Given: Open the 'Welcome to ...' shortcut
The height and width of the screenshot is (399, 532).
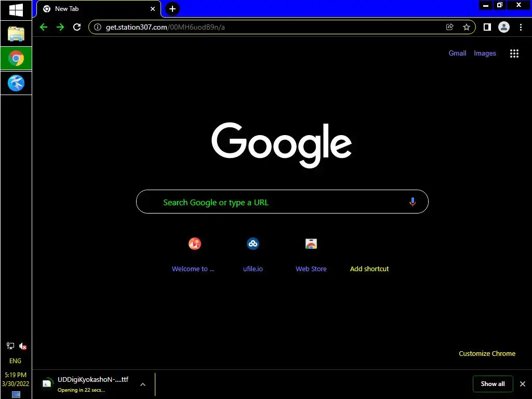Looking at the screenshot, I should [x=193, y=255].
